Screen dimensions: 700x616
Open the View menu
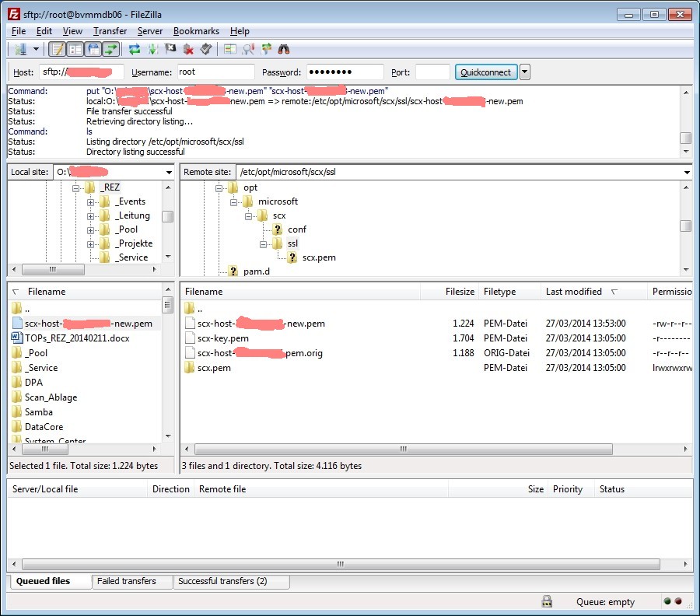click(x=72, y=31)
